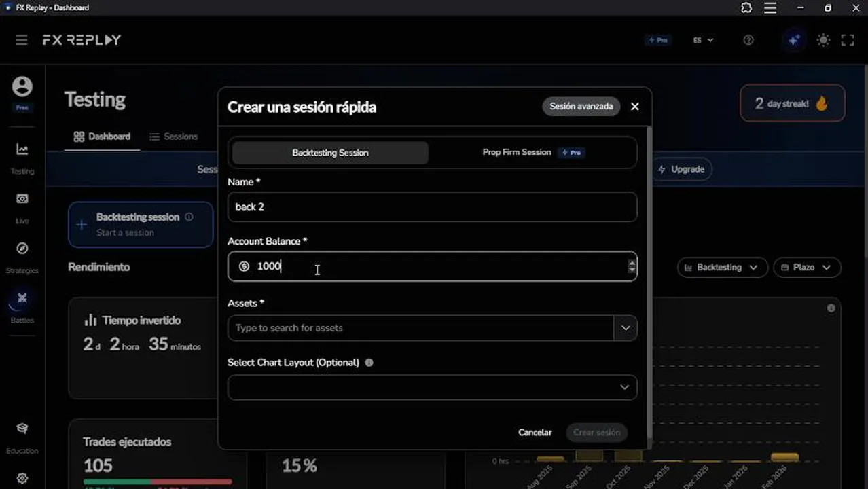Select the Backtesting Session tab
The width and height of the screenshot is (868, 489).
330,153
